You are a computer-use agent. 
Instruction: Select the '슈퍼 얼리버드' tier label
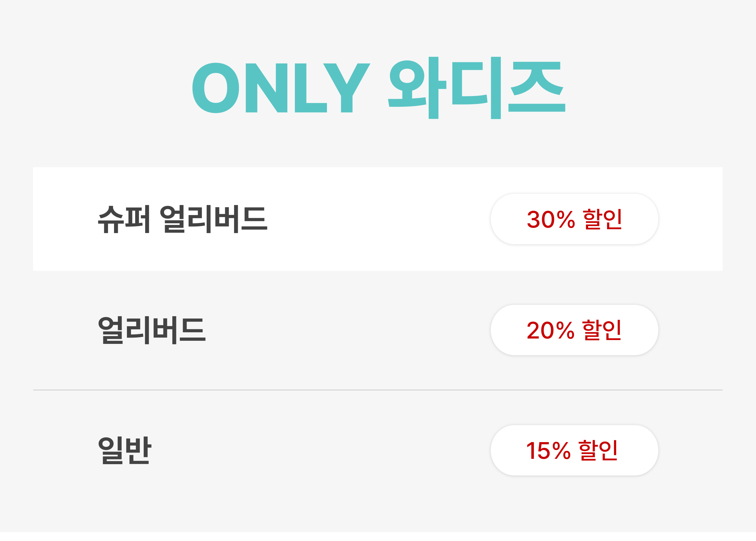182,219
